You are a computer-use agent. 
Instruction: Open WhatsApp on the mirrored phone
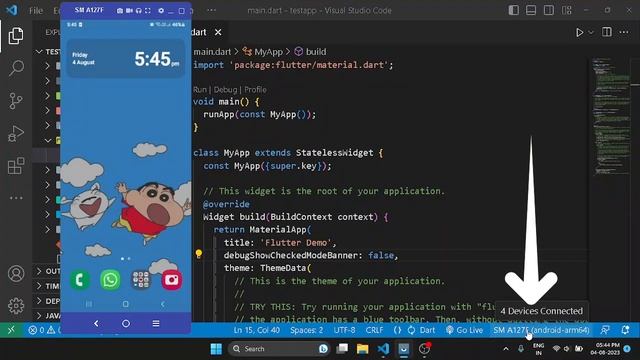pyautogui.click(x=110, y=280)
